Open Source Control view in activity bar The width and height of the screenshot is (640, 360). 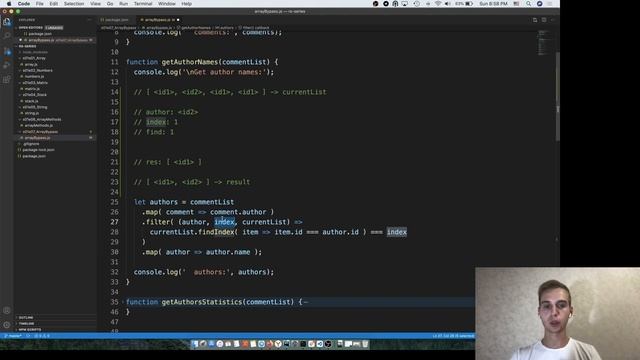point(7,51)
